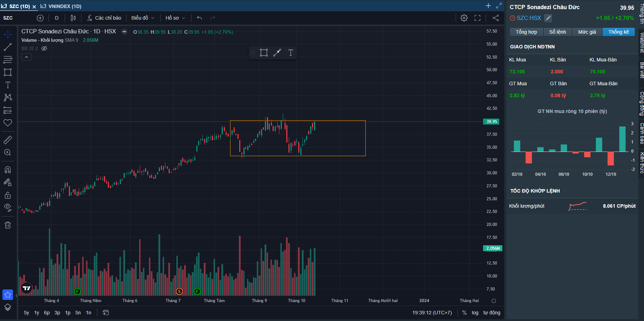This screenshot has width=644, height=321.
Task: Enter fullscreen chart mode
Action: tap(477, 18)
